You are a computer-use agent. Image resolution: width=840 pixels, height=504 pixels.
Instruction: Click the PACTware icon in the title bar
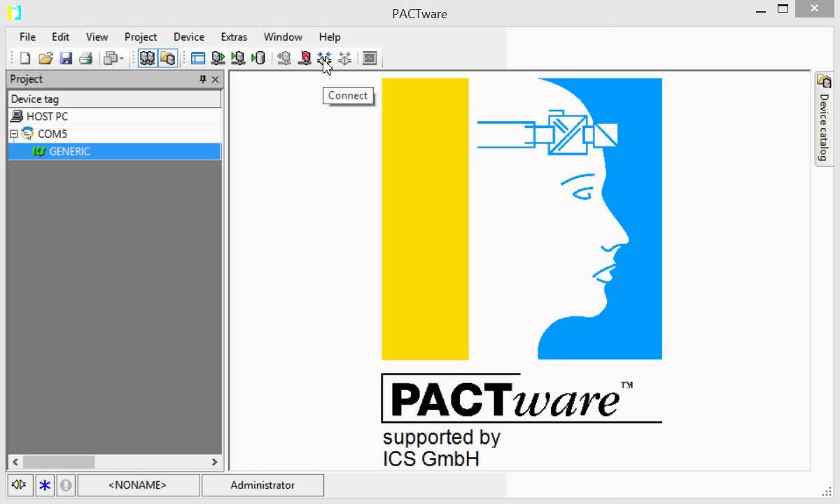pos(14,12)
